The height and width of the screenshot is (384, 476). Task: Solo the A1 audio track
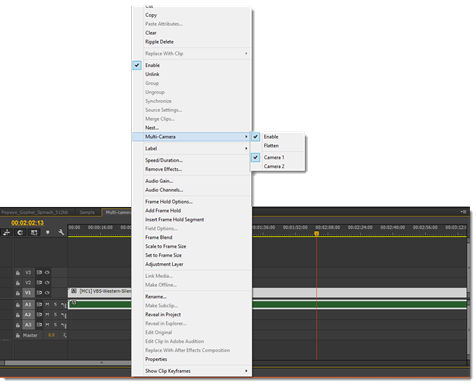click(55, 304)
